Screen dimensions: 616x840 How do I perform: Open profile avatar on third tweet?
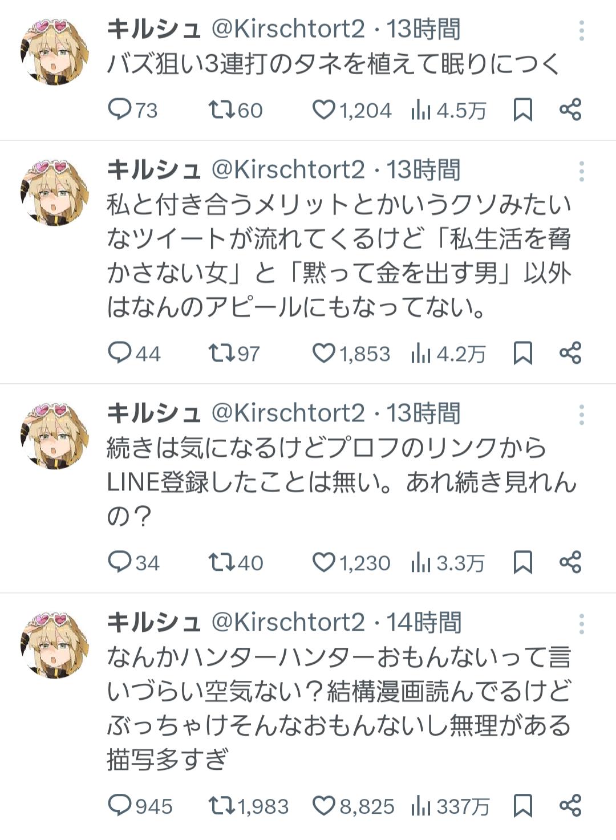tap(55, 435)
